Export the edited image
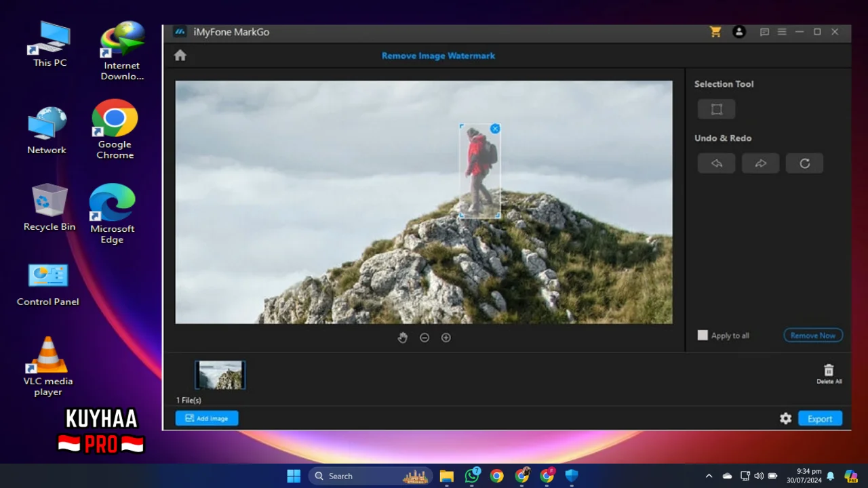 coord(820,418)
